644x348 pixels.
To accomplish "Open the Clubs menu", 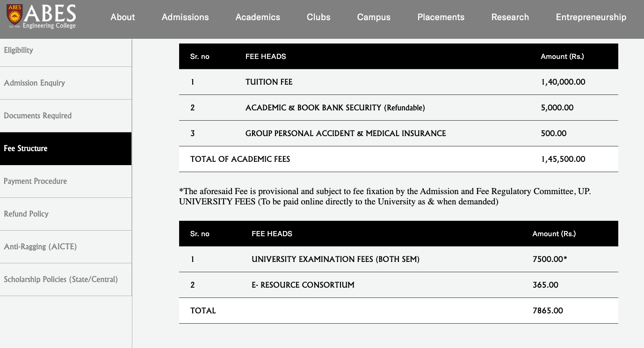I will [x=318, y=17].
